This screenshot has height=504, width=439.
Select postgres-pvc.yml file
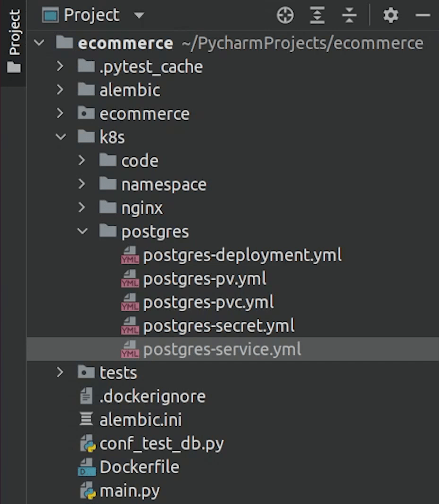click(x=208, y=302)
